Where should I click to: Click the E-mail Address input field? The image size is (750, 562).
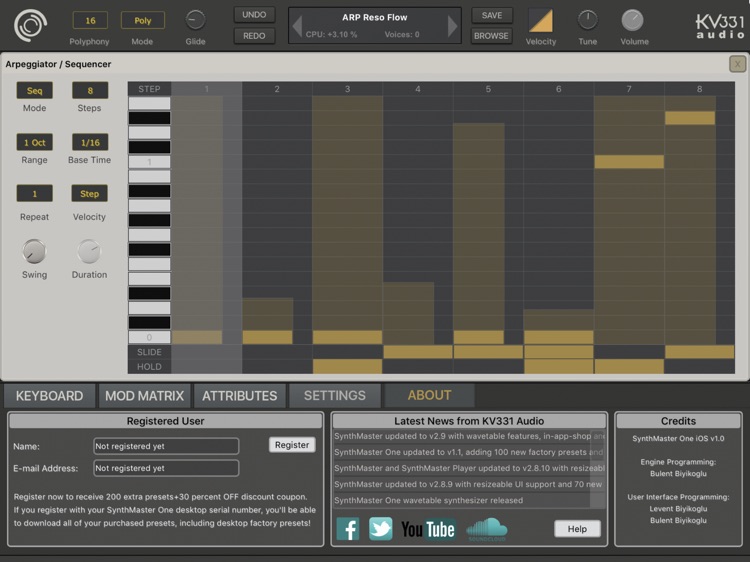[166, 468]
